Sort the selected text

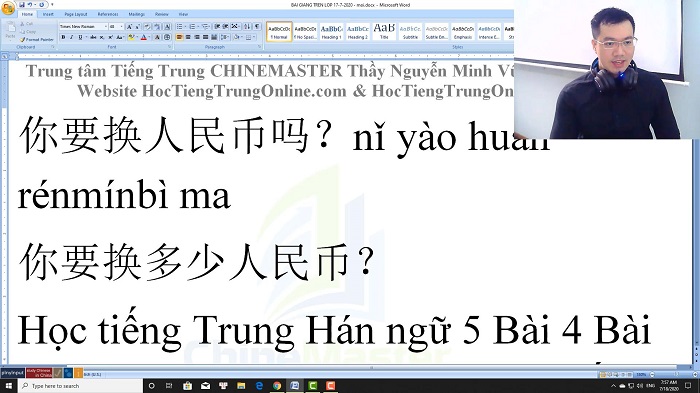tap(247, 27)
